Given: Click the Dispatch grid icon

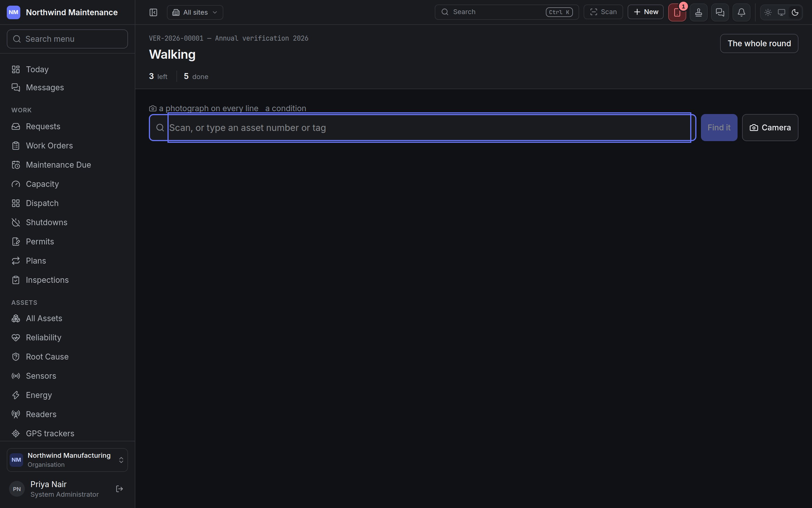Looking at the screenshot, I should click(16, 203).
